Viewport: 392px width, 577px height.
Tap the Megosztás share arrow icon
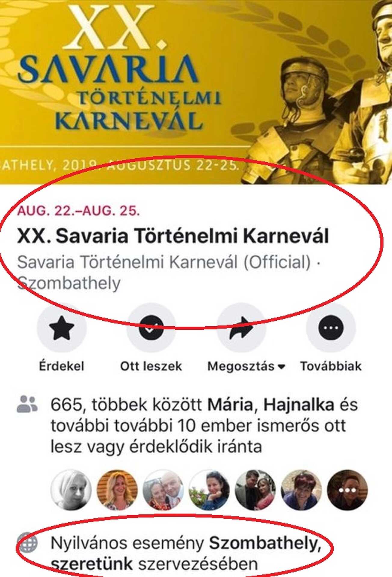tap(241, 328)
